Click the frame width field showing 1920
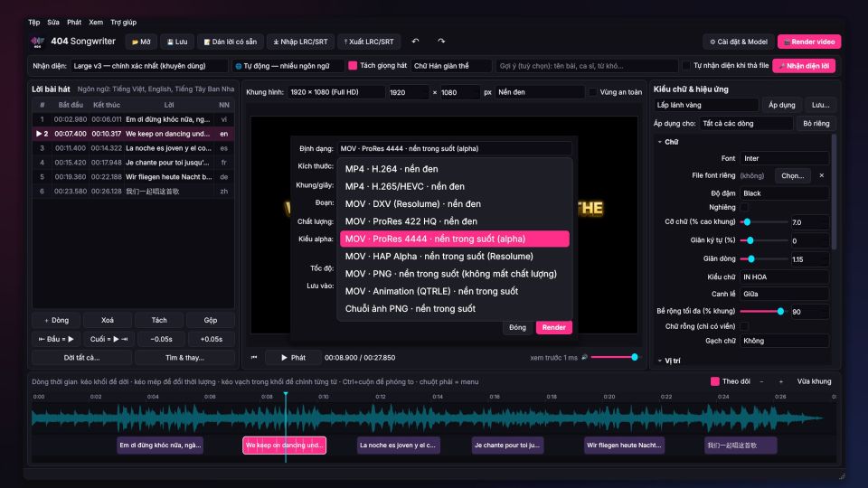The height and width of the screenshot is (488, 868). 408,92
